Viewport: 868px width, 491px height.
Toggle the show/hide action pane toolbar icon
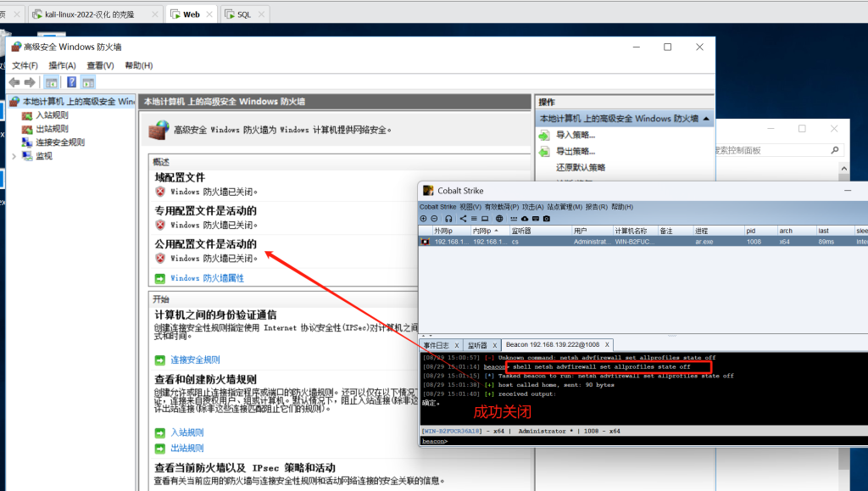tap(88, 82)
